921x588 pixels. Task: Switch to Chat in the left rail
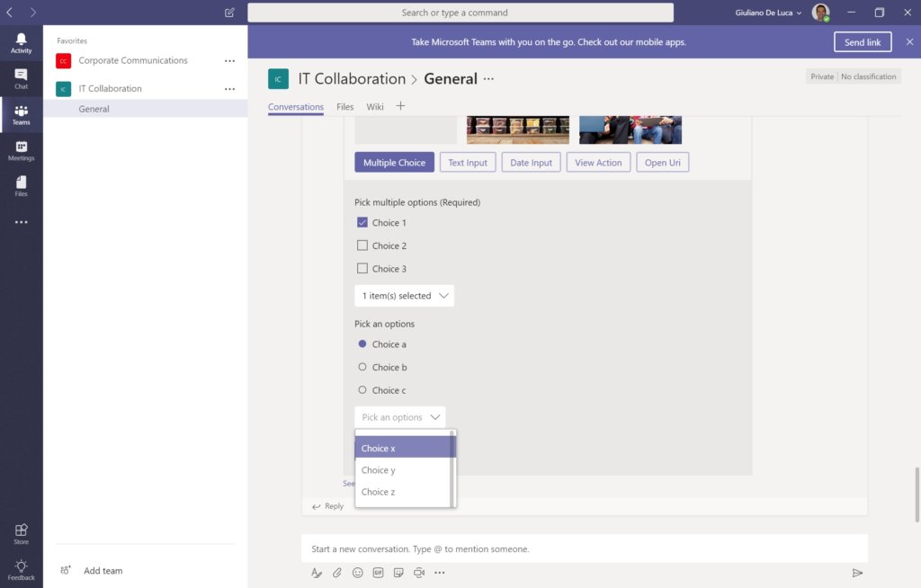click(21, 77)
